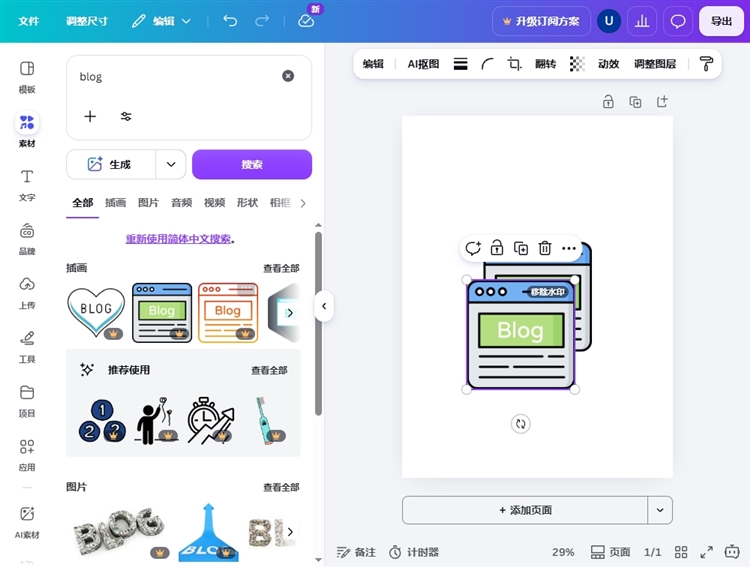Screen dimensions: 750x567
Task: Click 移除水印 remove watermark badge
Action: click(547, 292)
